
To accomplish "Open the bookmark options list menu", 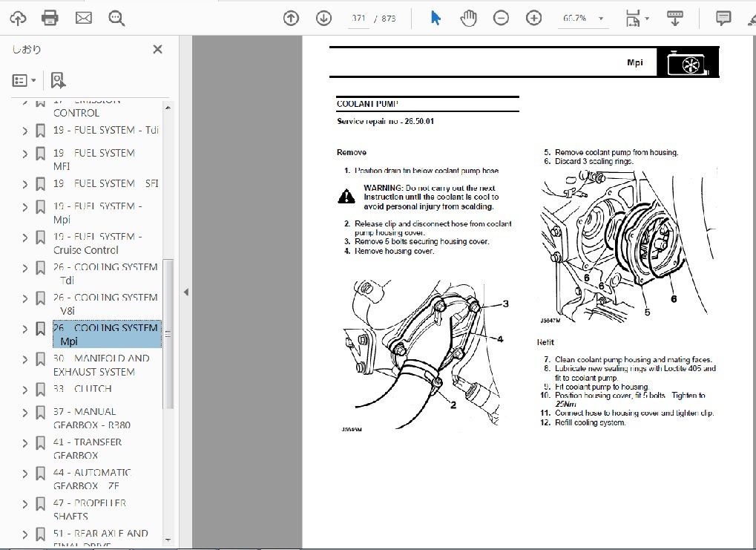I will pyautogui.click(x=24, y=80).
